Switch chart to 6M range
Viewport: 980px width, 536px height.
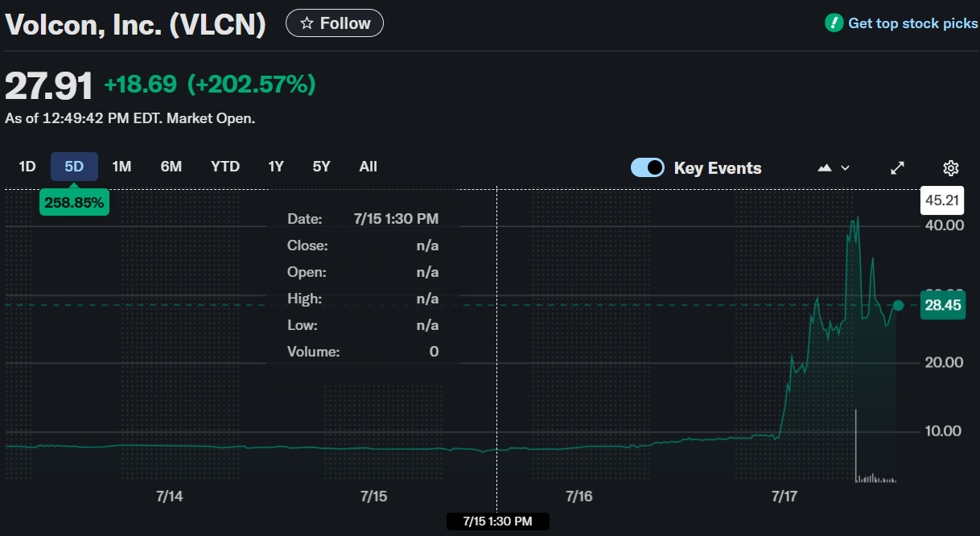tap(171, 167)
